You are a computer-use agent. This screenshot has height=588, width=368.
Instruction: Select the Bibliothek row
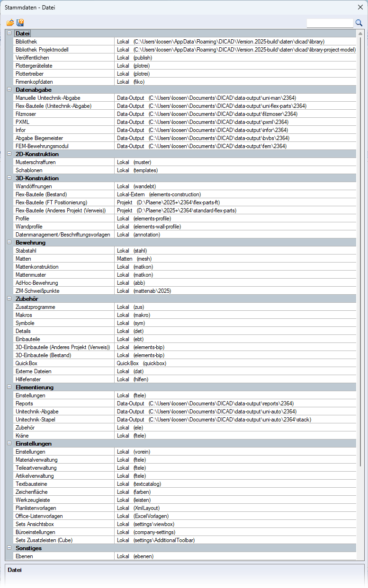[x=185, y=42]
